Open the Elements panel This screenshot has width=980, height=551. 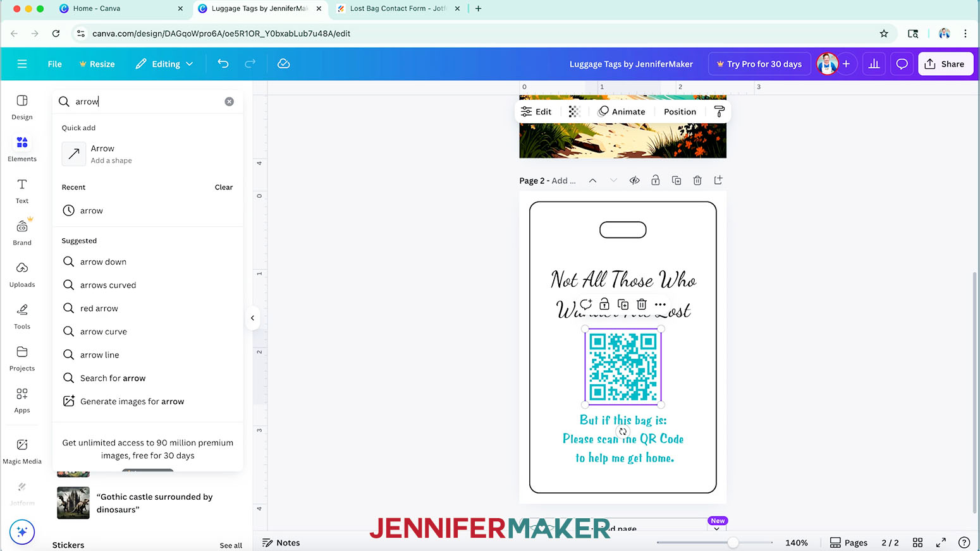[22, 149]
